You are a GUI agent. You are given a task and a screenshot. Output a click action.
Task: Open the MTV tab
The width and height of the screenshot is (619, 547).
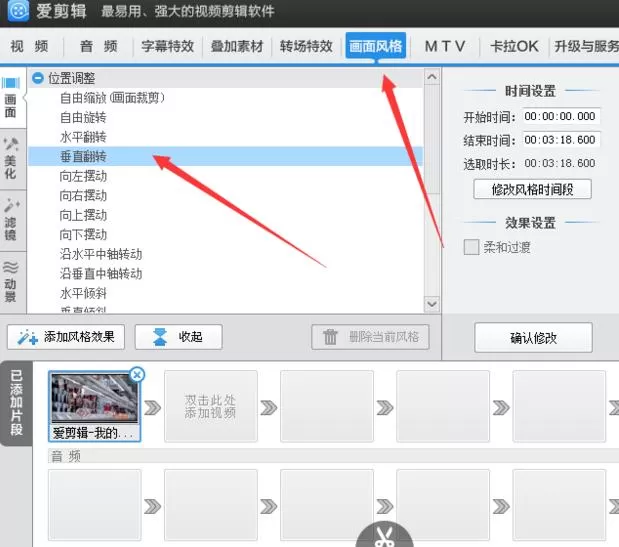point(445,47)
